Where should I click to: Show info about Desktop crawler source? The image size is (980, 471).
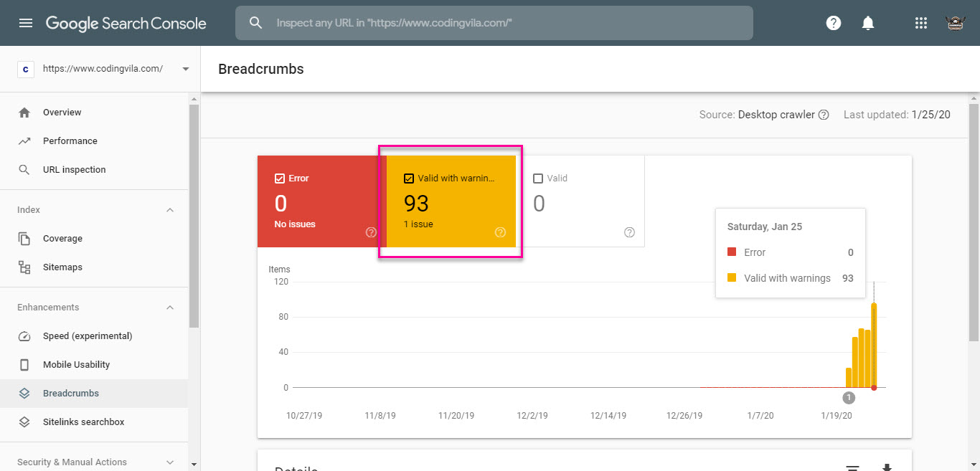(824, 115)
